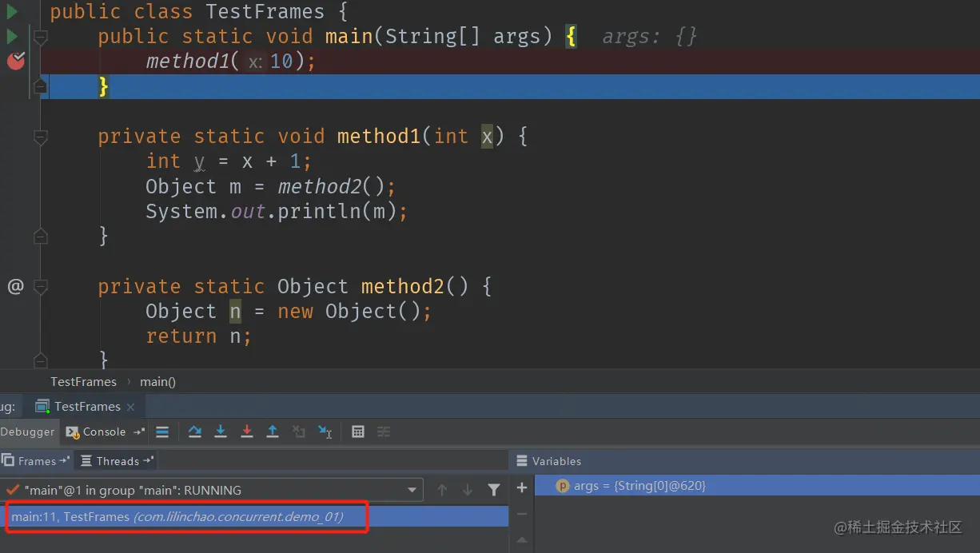Select the main:11, TestFrames stack frame
The height and width of the screenshot is (553, 980).
pyautogui.click(x=254, y=517)
